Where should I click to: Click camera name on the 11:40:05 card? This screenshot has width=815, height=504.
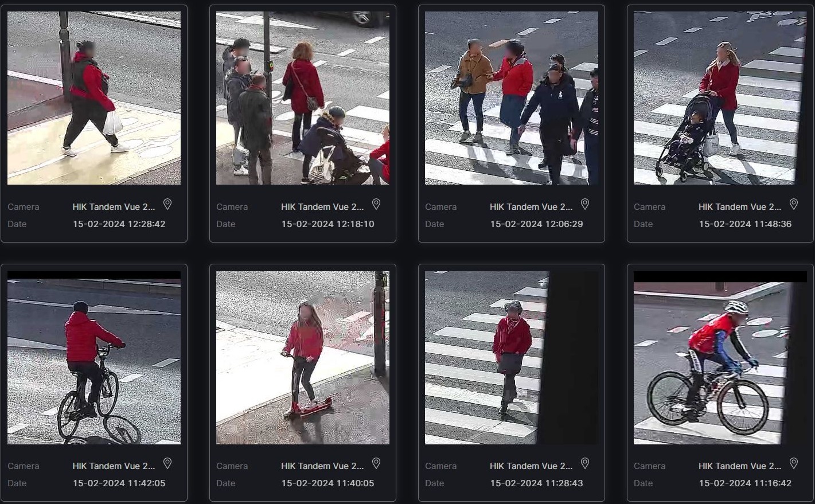point(322,466)
